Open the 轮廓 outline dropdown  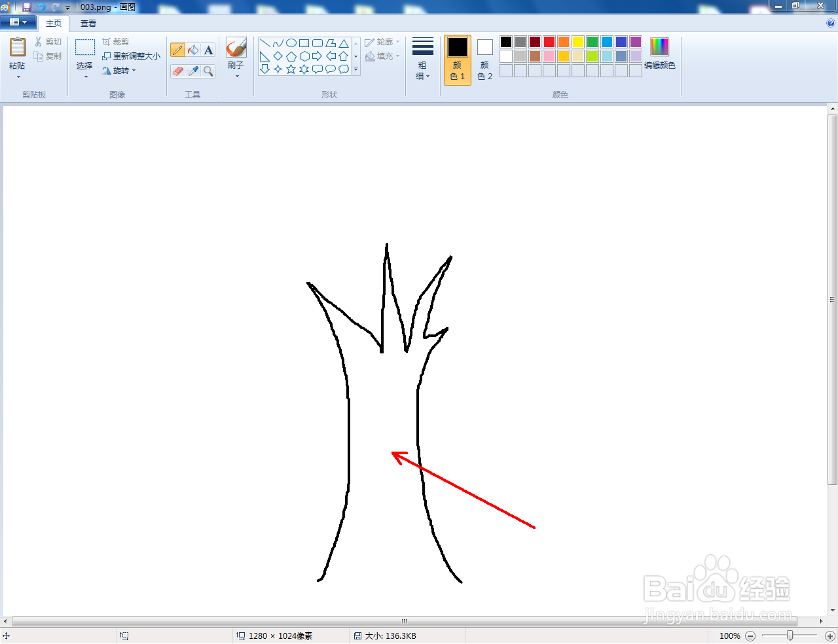pos(382,42)
